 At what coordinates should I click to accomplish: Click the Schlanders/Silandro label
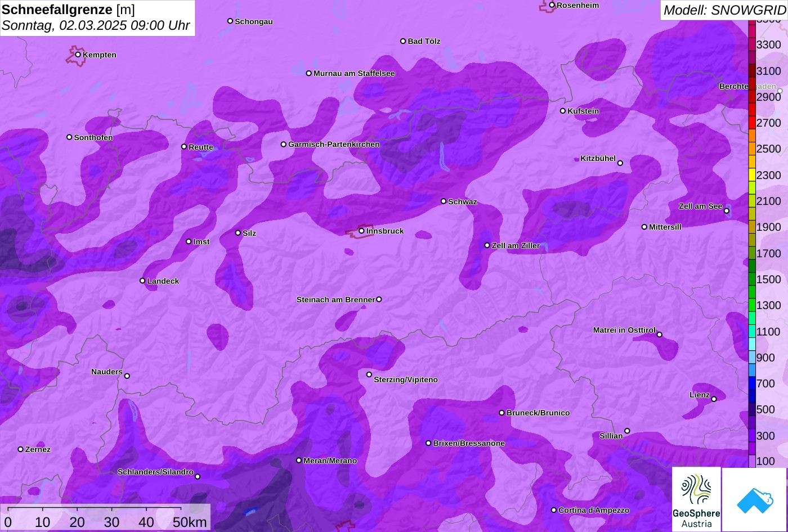pyautogui.click(x=155, y=472)
